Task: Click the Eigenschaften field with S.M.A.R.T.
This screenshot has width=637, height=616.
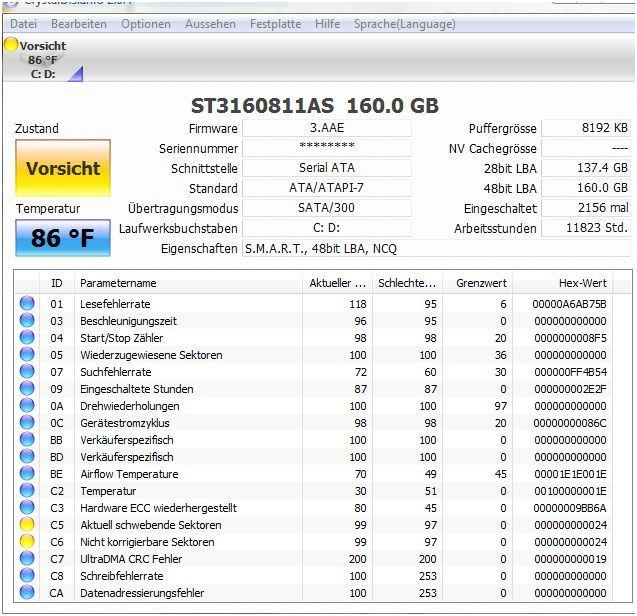Action: click(x=436, y=248)
